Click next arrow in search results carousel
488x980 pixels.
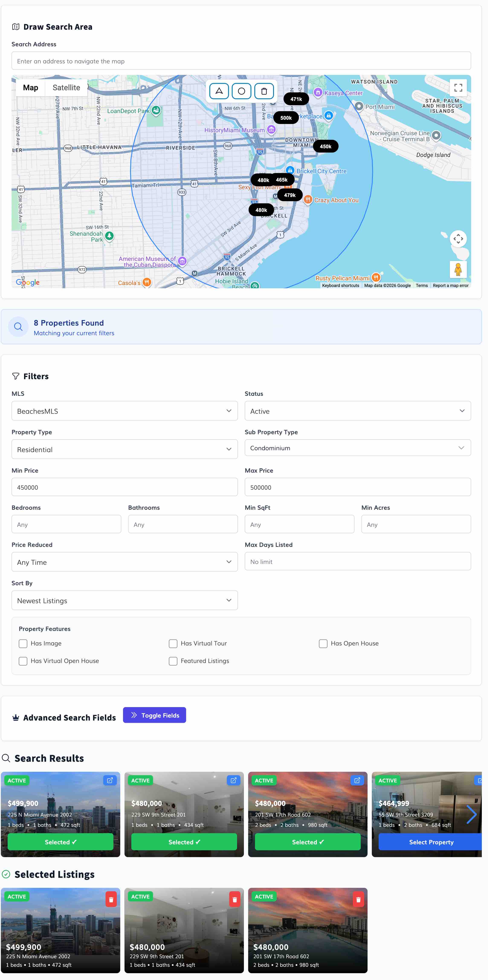[471, 814]
